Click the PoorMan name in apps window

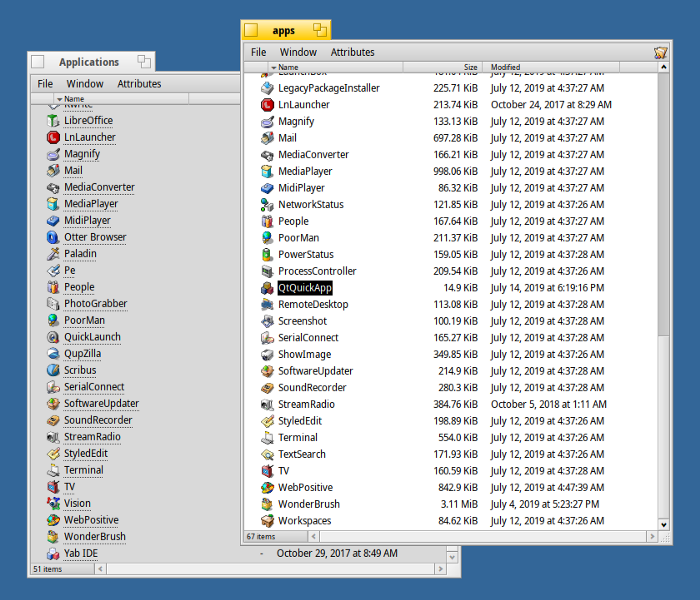(298, 238)
